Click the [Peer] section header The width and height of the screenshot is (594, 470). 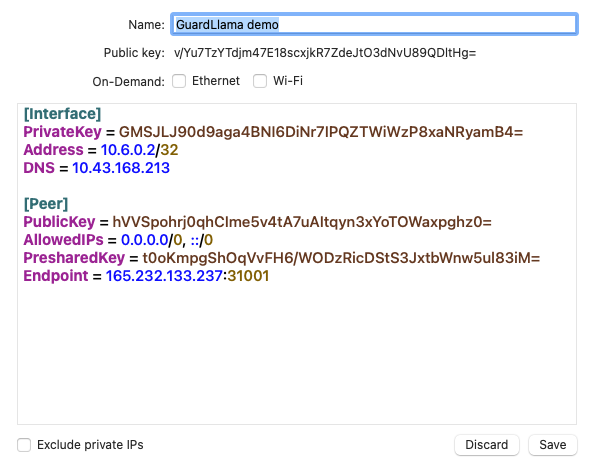(46, 204)
